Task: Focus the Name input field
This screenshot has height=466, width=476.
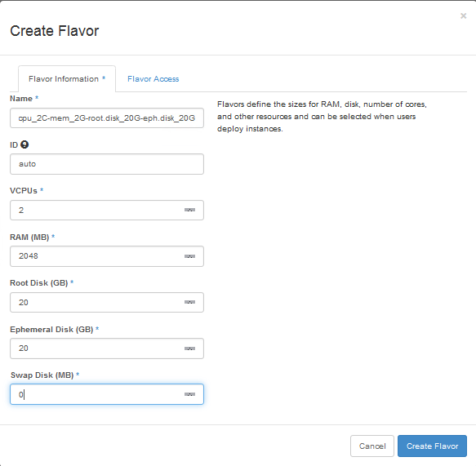Action: click(107, 118)
